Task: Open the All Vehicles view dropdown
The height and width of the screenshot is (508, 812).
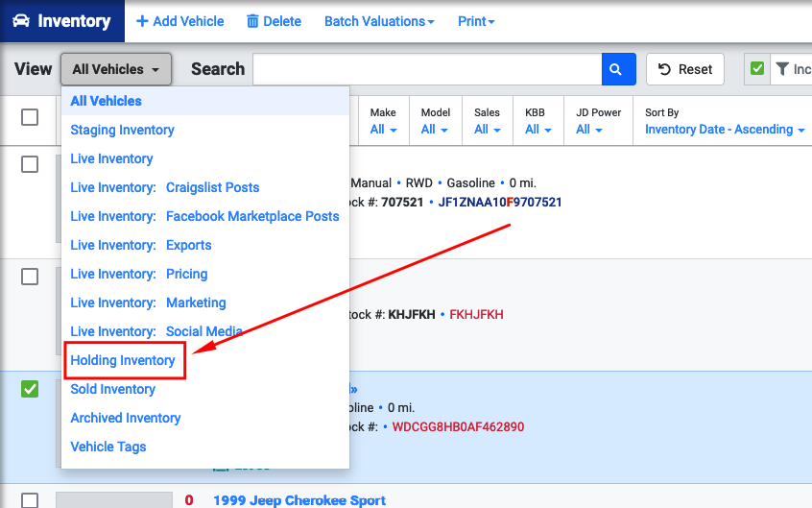Action: pyautogui.click(x=116, y=69)
